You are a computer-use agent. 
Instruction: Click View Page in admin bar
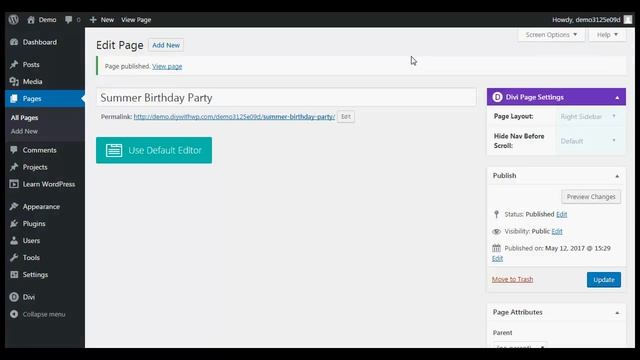[136, 20]
